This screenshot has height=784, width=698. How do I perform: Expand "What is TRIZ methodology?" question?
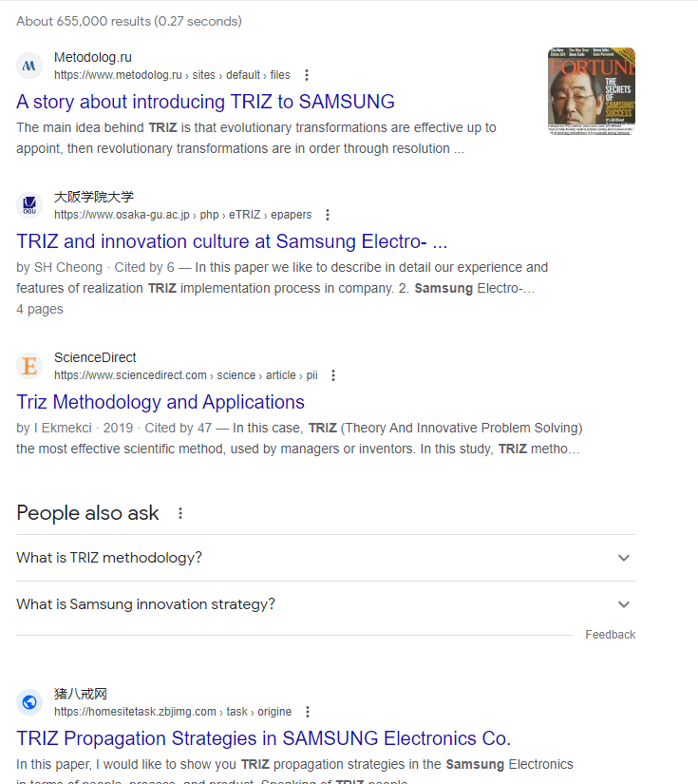326,558
